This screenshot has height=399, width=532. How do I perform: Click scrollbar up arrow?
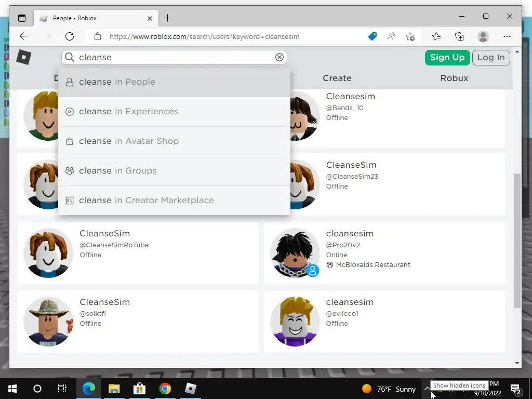click(x=517, y=51)
